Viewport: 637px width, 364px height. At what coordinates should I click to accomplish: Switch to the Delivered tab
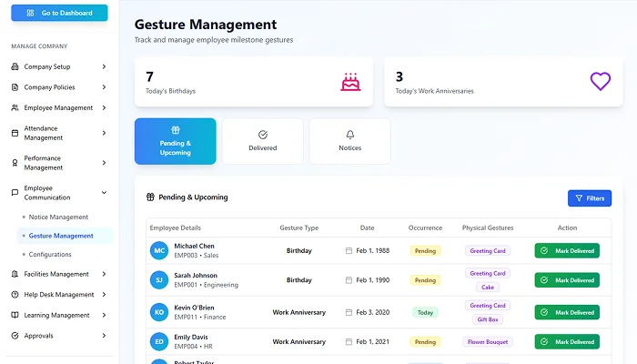[x=262, y=141]
